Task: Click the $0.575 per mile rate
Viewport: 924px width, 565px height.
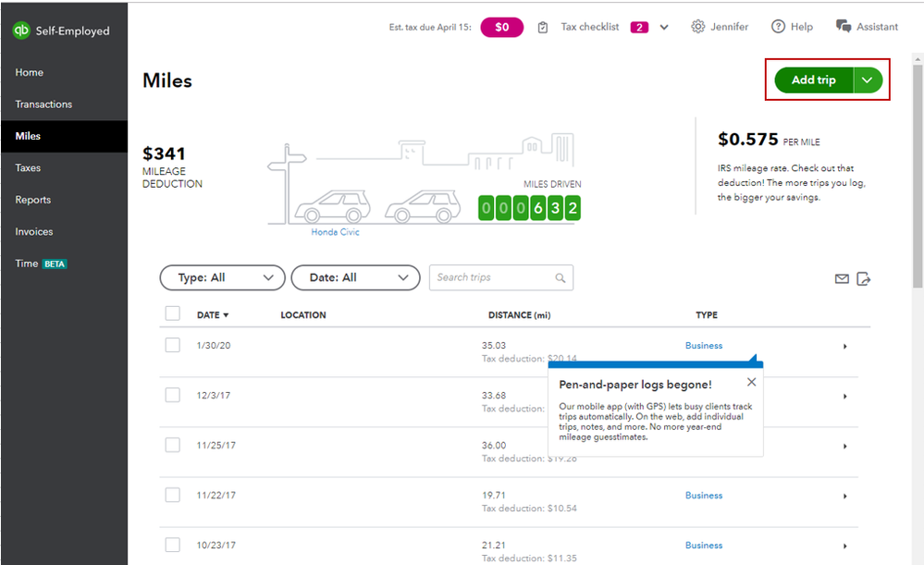Action: tap(748, 140)
